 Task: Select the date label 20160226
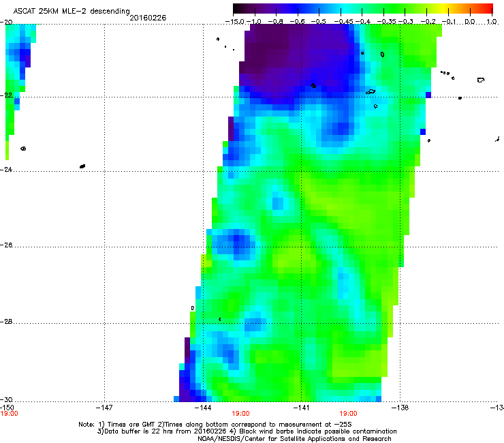coord(148,18)
